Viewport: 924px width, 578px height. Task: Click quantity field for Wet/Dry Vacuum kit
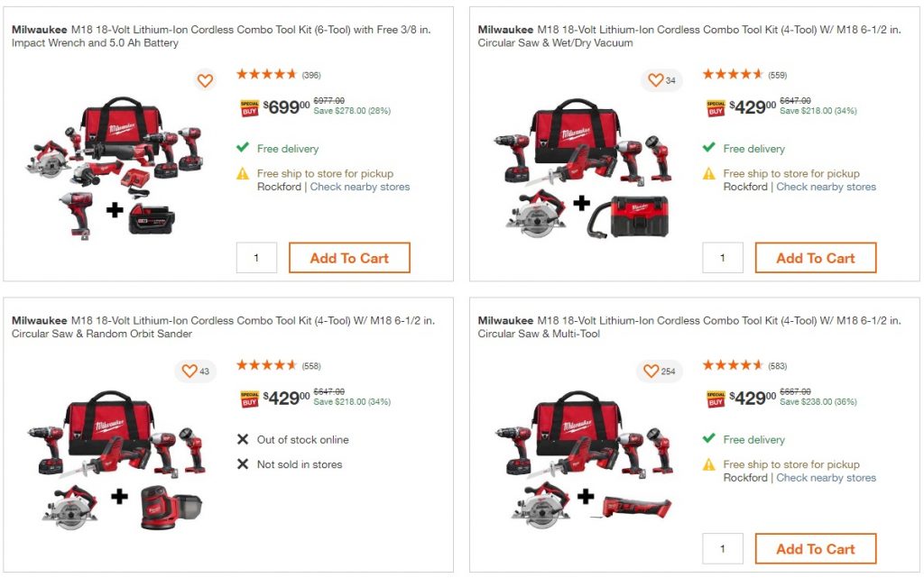723,258
